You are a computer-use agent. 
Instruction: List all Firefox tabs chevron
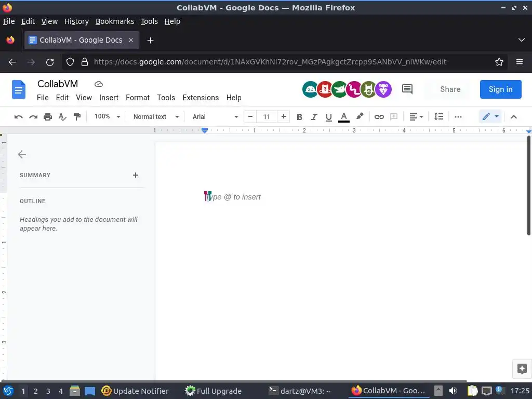pyautogui.click(x=522, y=40)
